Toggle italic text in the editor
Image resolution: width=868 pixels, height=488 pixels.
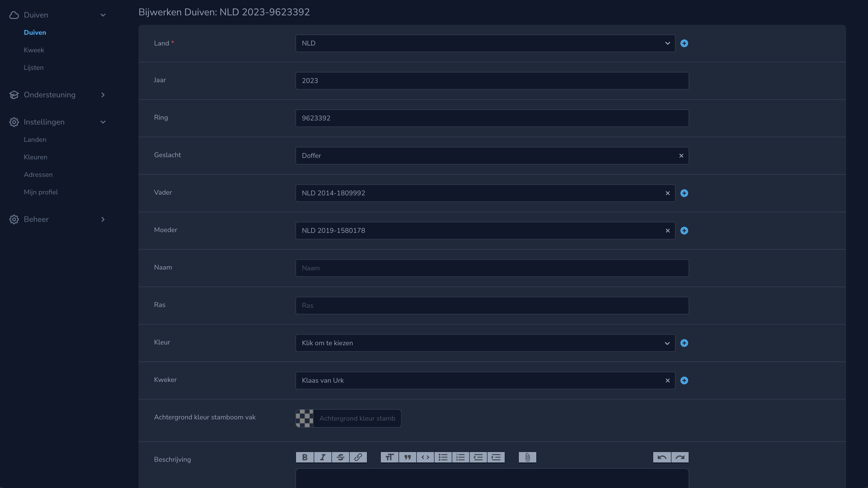point(322,457)
